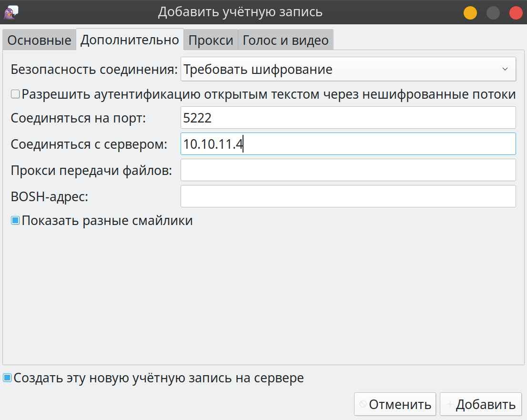Screen dimensions: 527x420
Task: Click the Отменить button
Action: point(395,404)
